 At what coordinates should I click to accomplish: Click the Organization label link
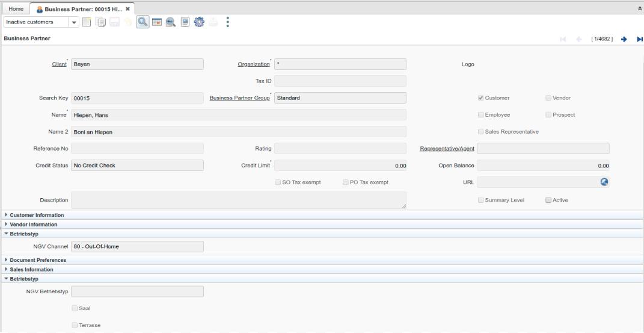254,64
